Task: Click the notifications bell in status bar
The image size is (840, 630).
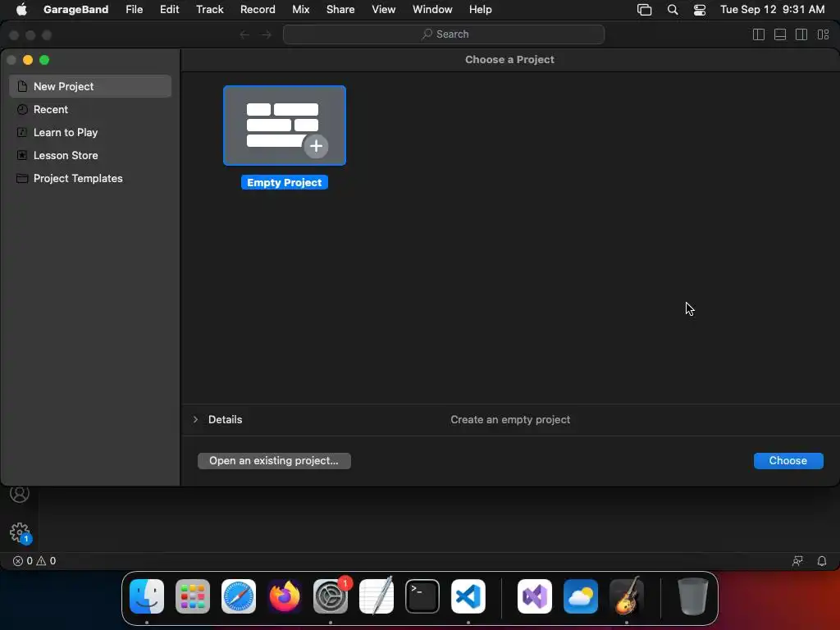Action: pyautogui.click(x=821, y=561)
